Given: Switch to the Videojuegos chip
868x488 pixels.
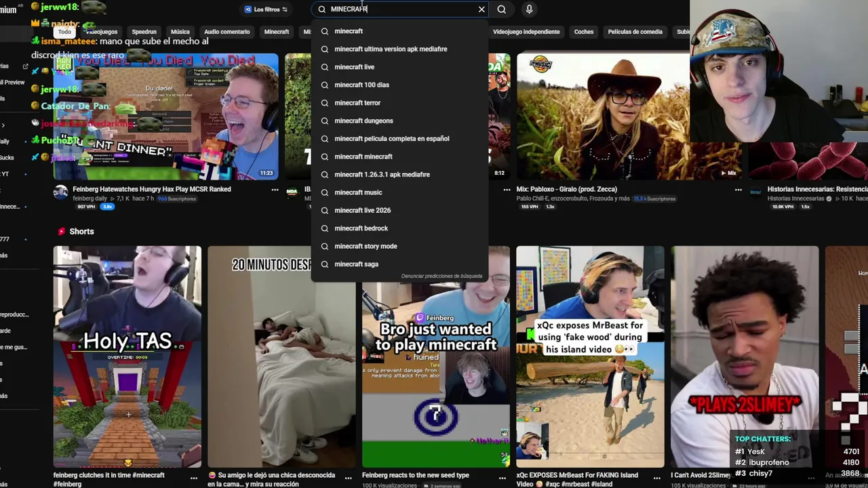Looking at the screenshot, I should (x=102, y=32).
